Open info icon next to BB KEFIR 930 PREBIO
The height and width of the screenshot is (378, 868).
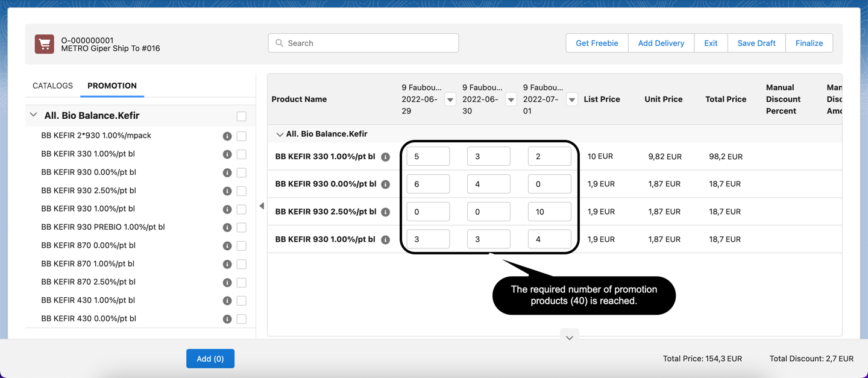[227, 228]
